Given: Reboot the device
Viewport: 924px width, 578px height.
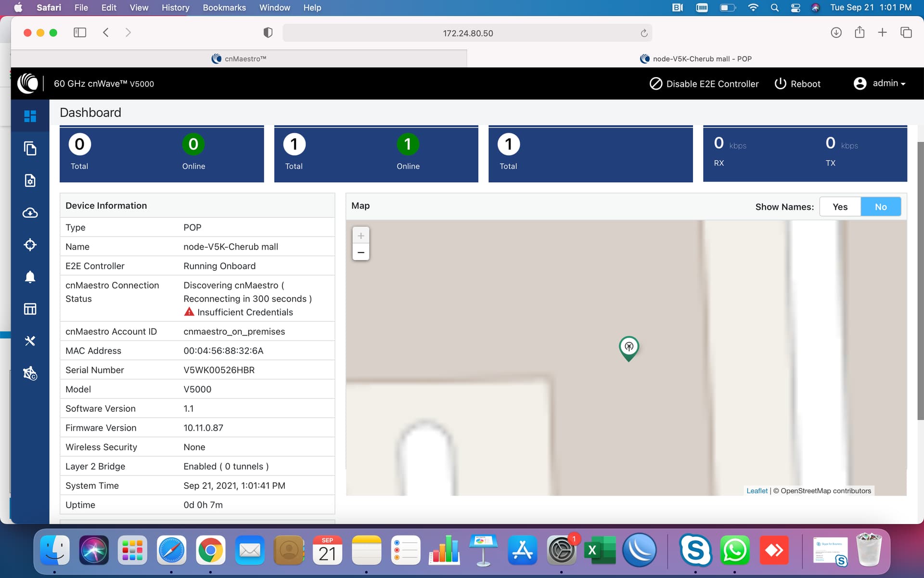Looking at the screenshot, I should (x=797, y=84).
